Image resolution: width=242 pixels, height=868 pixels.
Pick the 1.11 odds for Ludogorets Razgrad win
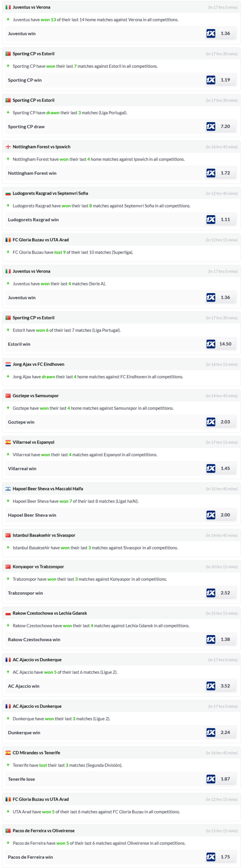coord(225,220)
